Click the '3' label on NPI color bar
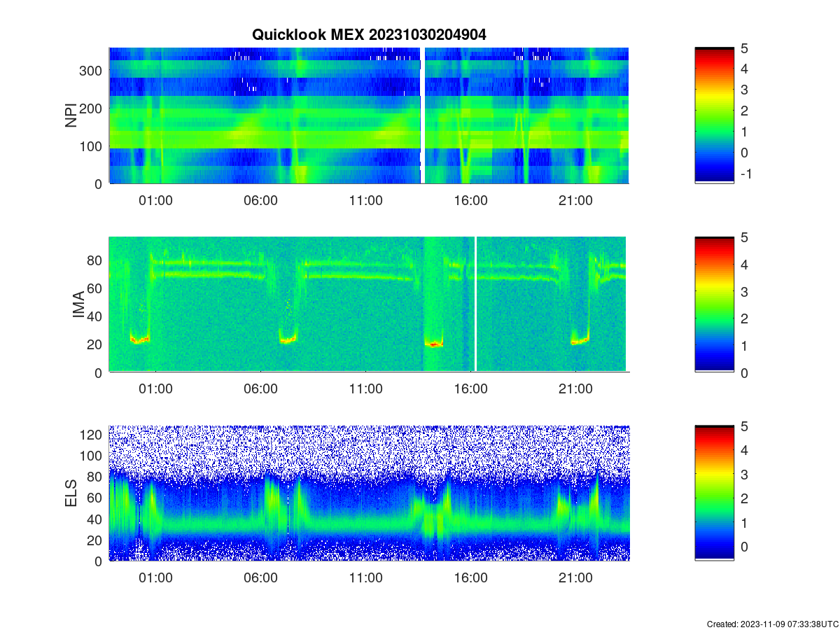Screen dimensions: 840x630 click(745, 90)
